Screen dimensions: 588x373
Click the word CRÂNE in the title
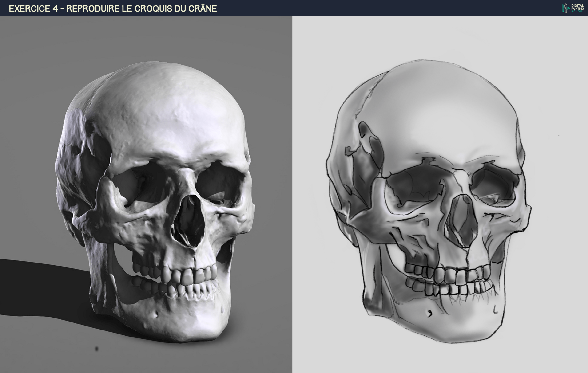tap(203, 8)
